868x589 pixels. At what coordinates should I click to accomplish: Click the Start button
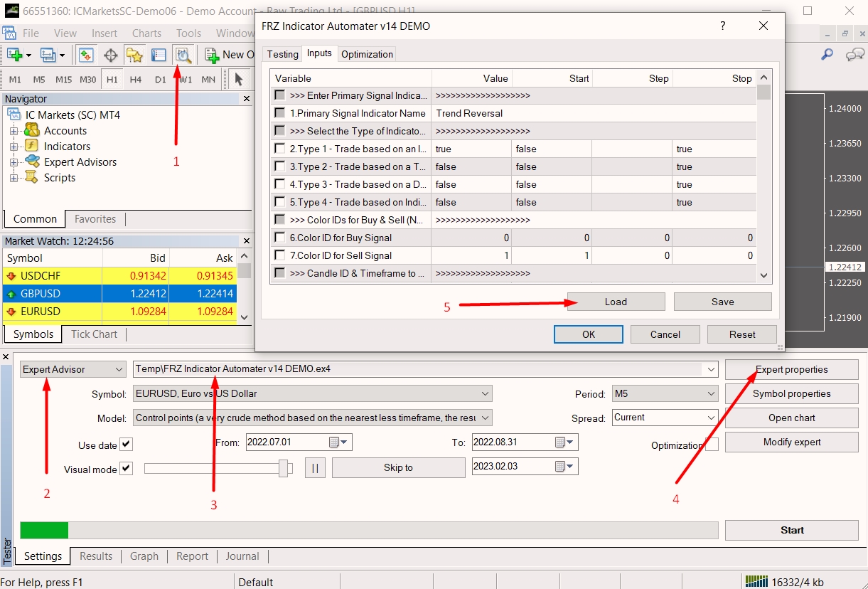pyautogui.click(x=792, y=530)
